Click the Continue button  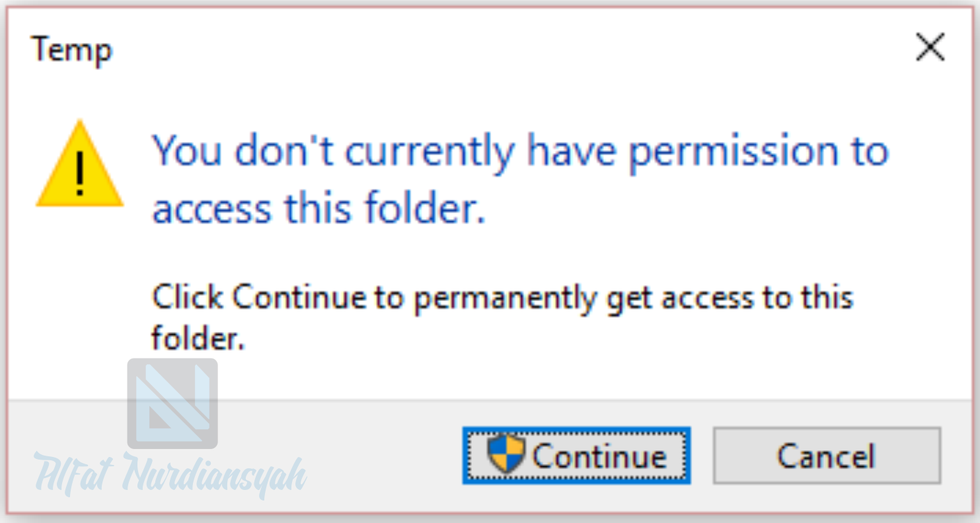pos(576,456)
